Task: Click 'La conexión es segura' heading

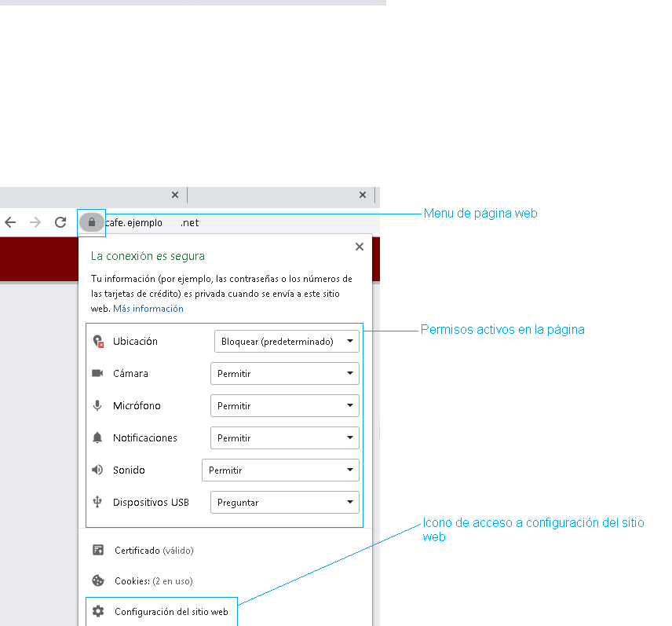Action: (148, 256)
